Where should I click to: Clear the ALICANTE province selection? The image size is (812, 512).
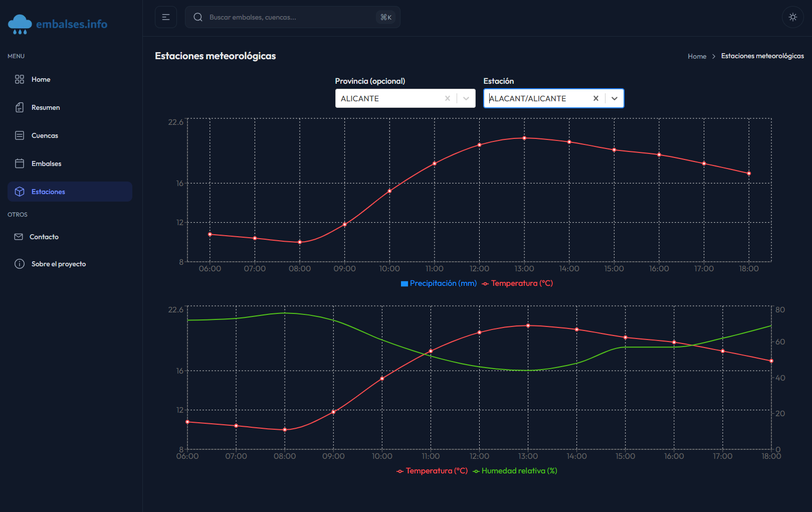click(448, 98)
